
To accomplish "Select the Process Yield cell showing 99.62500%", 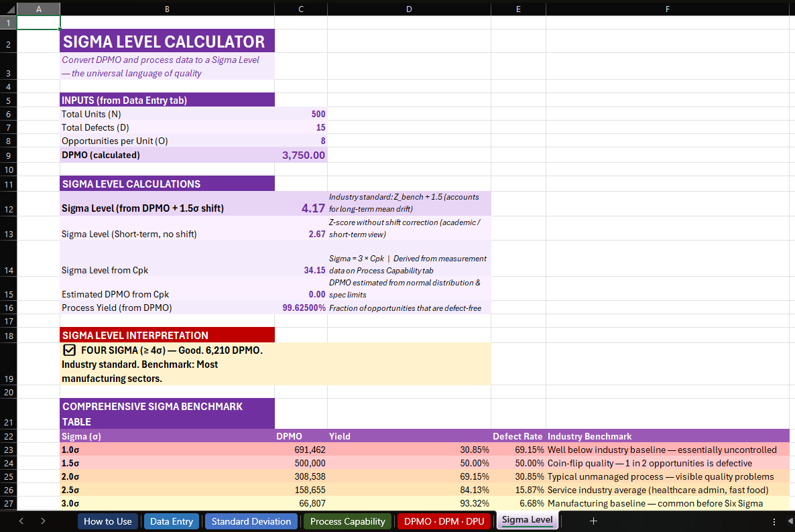I will click(301, 308).
